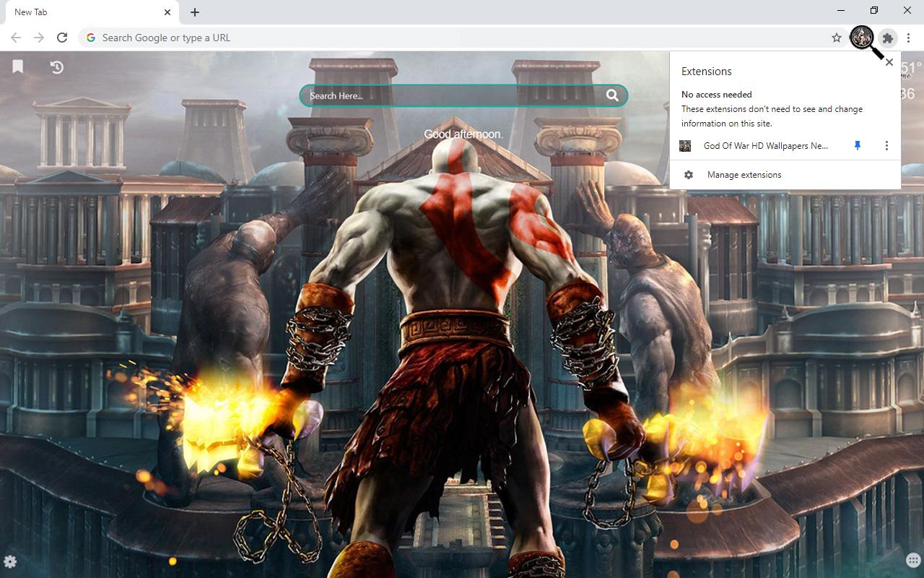
Task: Open the history clock icon on the page
Action: [x=57, y=67]
